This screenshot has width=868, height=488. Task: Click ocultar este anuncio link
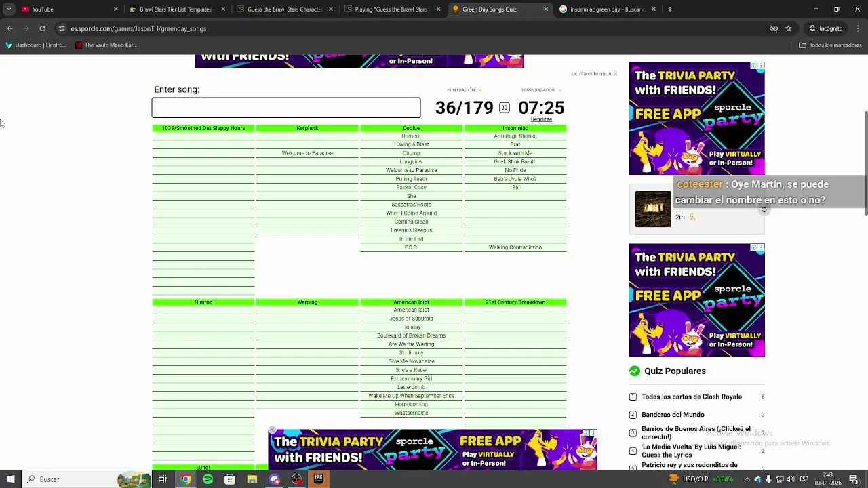(595, 73)
